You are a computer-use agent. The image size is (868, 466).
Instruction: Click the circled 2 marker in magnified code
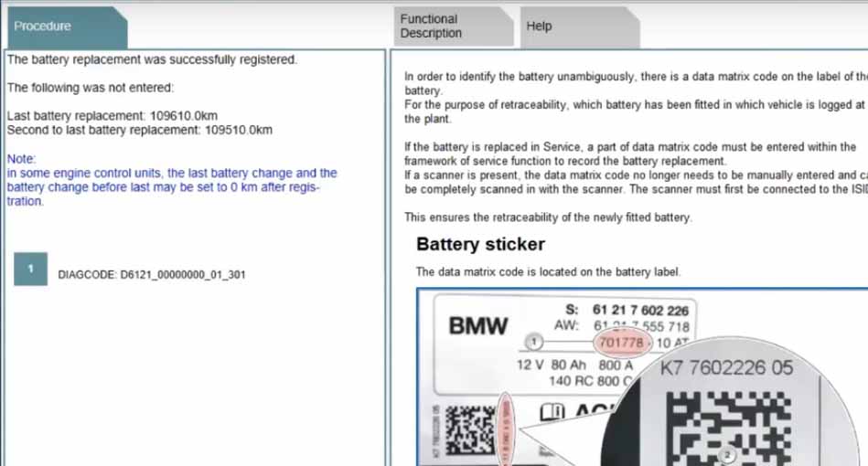coord(727,456)
